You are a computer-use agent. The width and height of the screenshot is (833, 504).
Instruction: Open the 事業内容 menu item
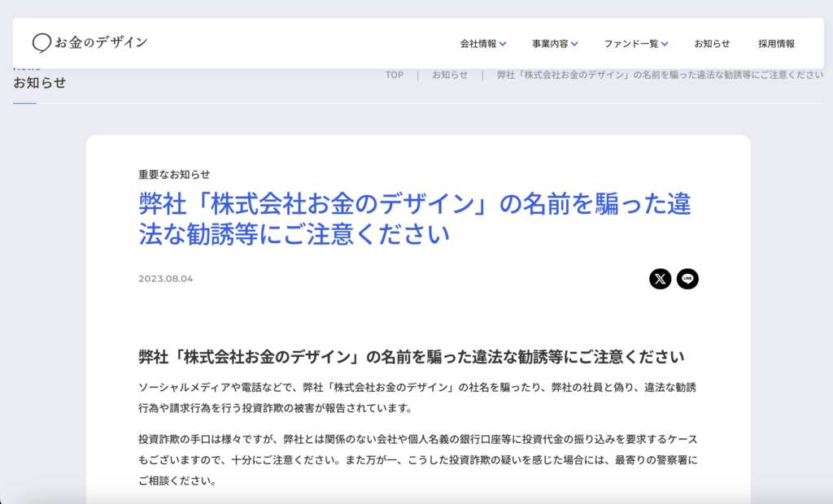click(551, 44)
